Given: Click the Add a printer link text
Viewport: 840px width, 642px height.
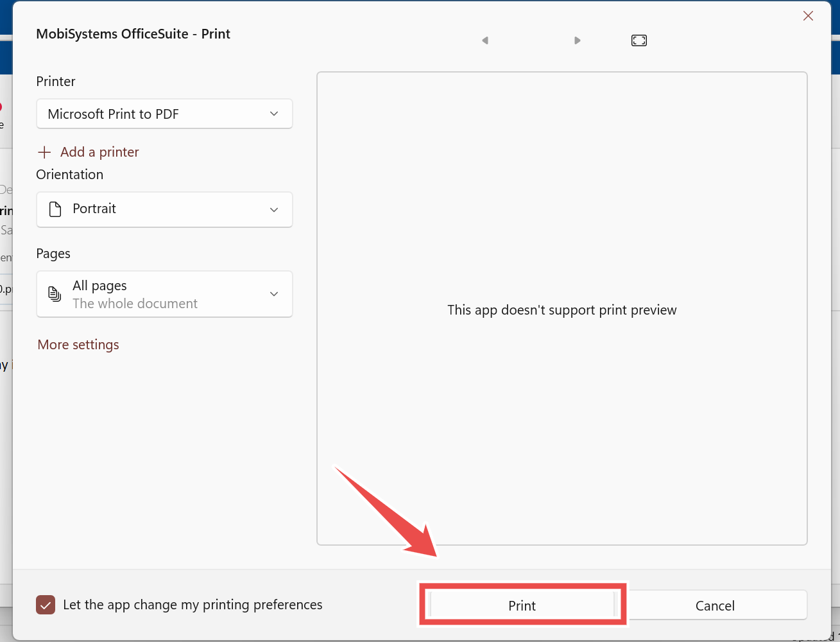Looking at the screenshot, I should (x=99, y=152).
